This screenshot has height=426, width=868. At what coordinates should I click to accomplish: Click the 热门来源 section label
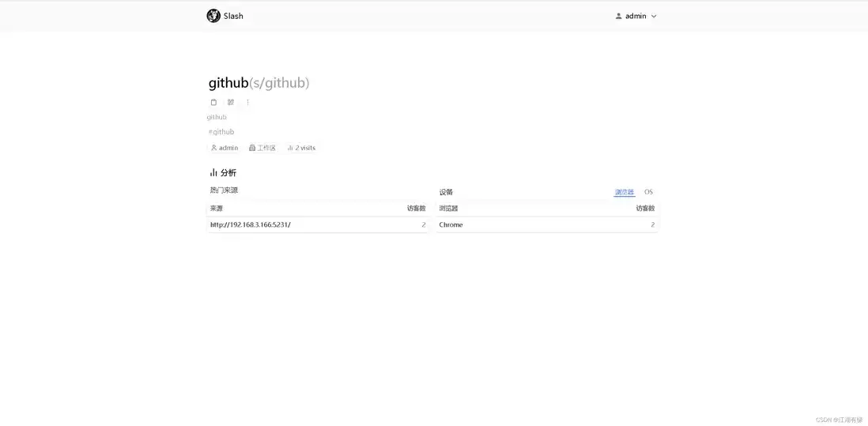click(224, 190)
